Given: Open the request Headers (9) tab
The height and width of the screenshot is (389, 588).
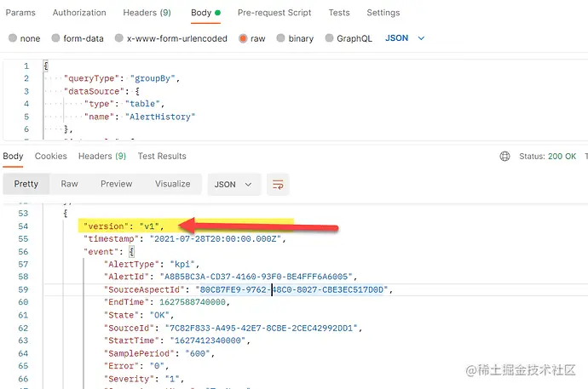Looking at the screenshot, I should [x=147, y=13].
